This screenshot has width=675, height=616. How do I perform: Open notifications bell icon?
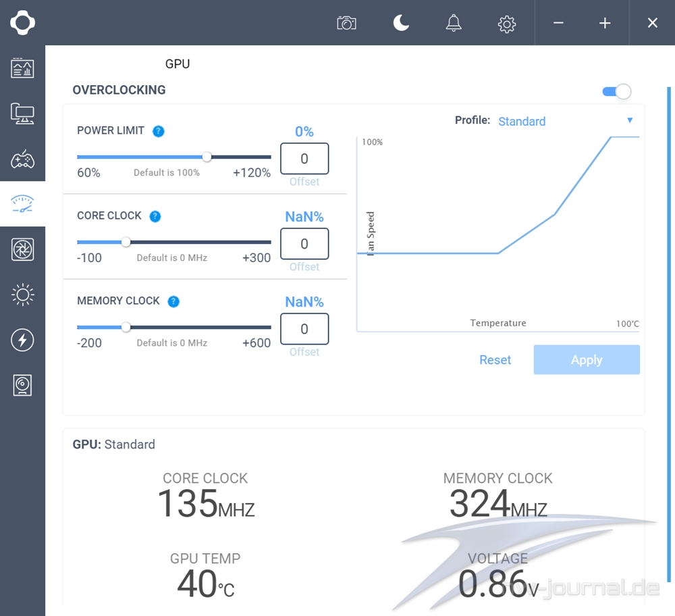(454, 23)
